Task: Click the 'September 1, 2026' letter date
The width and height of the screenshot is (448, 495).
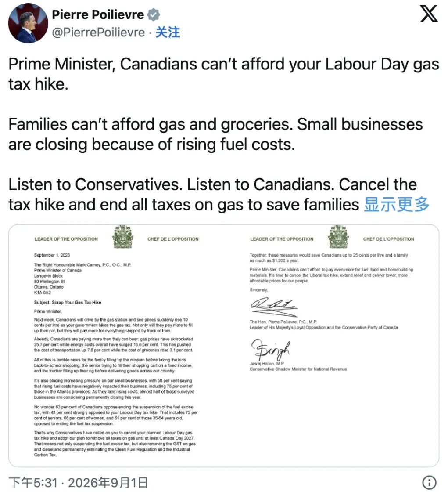Action: point(52,255)
